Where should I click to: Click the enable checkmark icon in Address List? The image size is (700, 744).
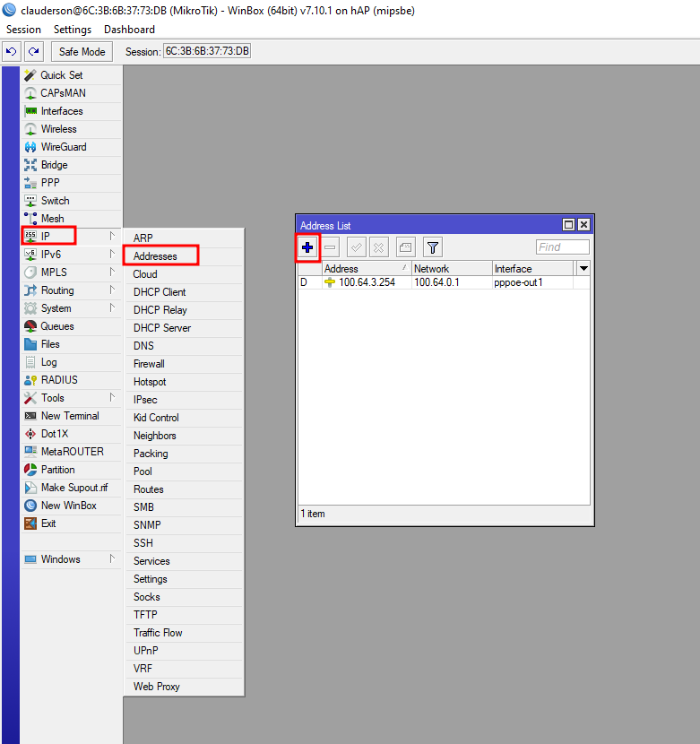356,247
